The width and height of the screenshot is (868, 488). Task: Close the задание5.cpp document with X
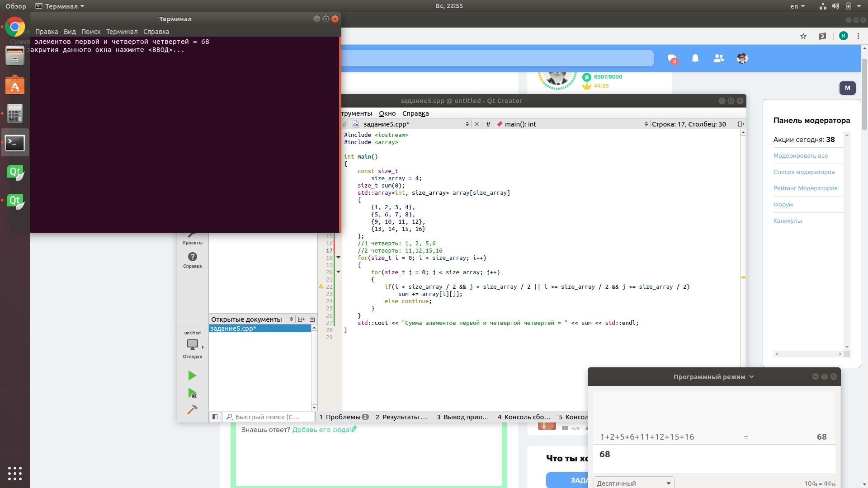click(476, 124)
